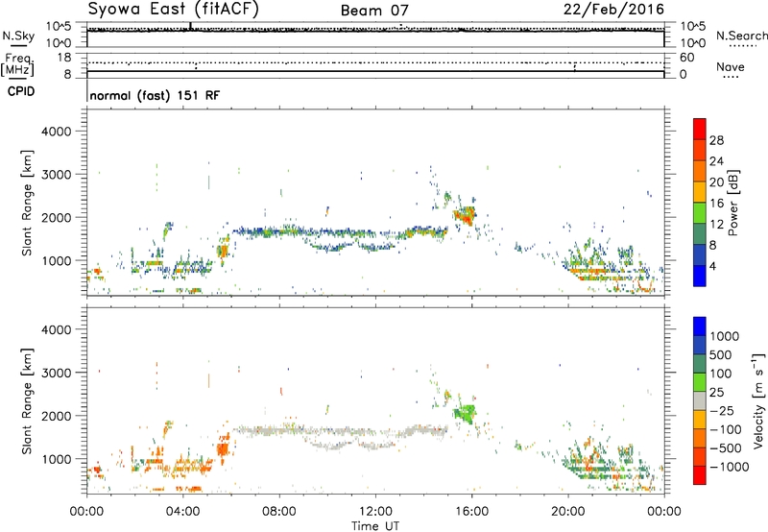Viewport: 768px width, 532px height.
Task: Click the 'Nave' legend label
Action: (x=731, y=67)
